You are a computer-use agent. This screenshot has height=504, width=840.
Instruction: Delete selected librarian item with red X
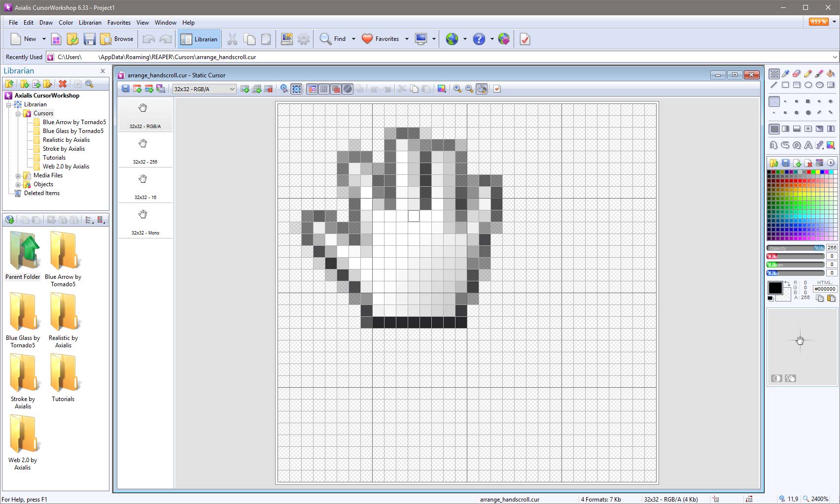point(63,84)
